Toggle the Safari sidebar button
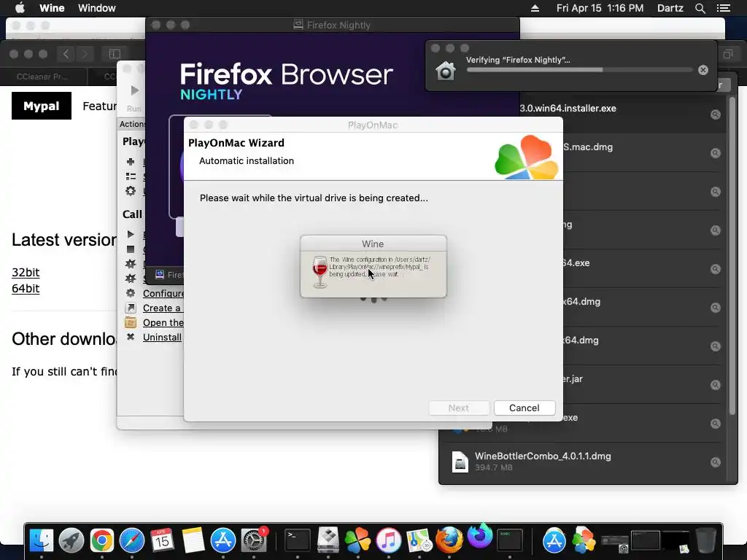 (115, 54)
